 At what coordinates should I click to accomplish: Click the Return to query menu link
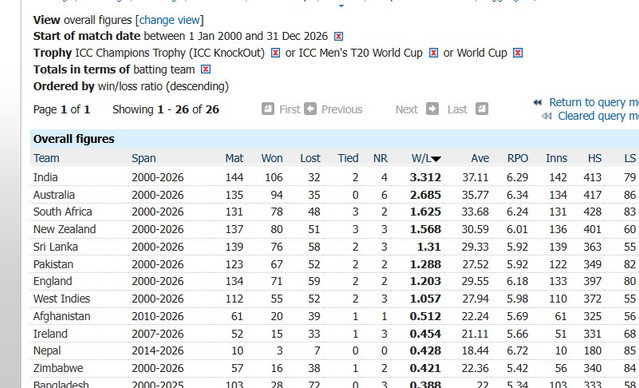pyautogui.click(x=594, y=102)
